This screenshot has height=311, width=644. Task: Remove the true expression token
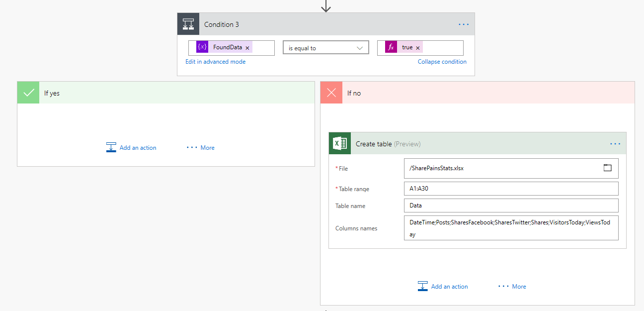[x=418, y=48]
